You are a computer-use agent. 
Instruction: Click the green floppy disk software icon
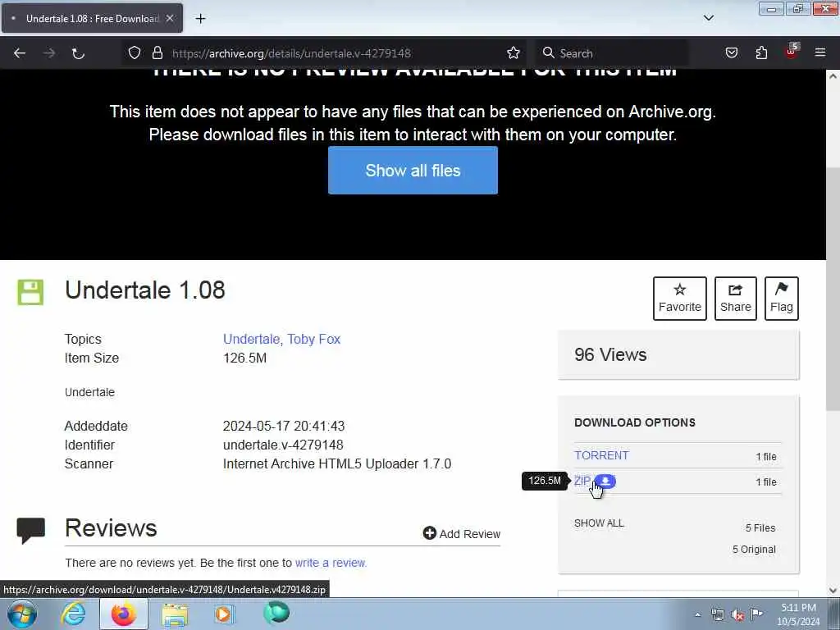point(30,293)
